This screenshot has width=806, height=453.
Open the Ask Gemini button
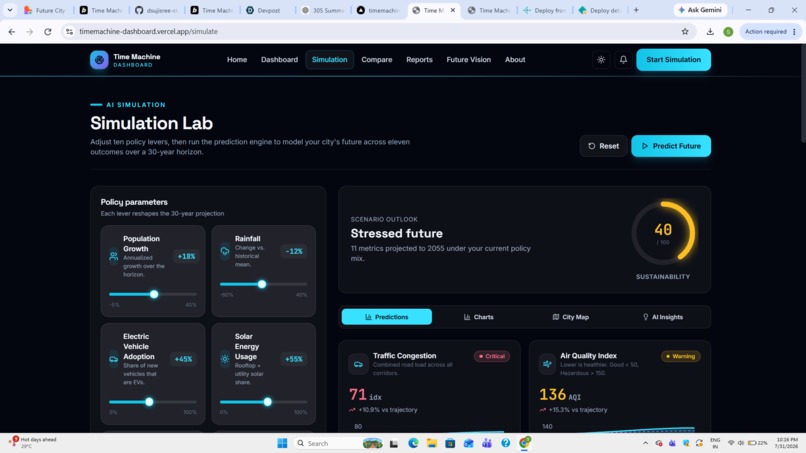pos(701,10)
